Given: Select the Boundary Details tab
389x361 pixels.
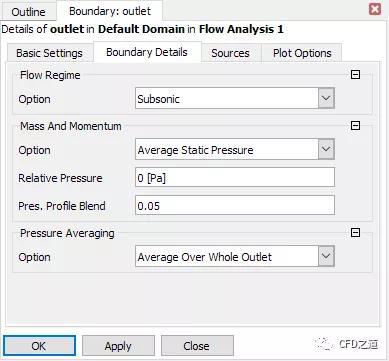Looking at the screenshot, I should click(147, 52).
